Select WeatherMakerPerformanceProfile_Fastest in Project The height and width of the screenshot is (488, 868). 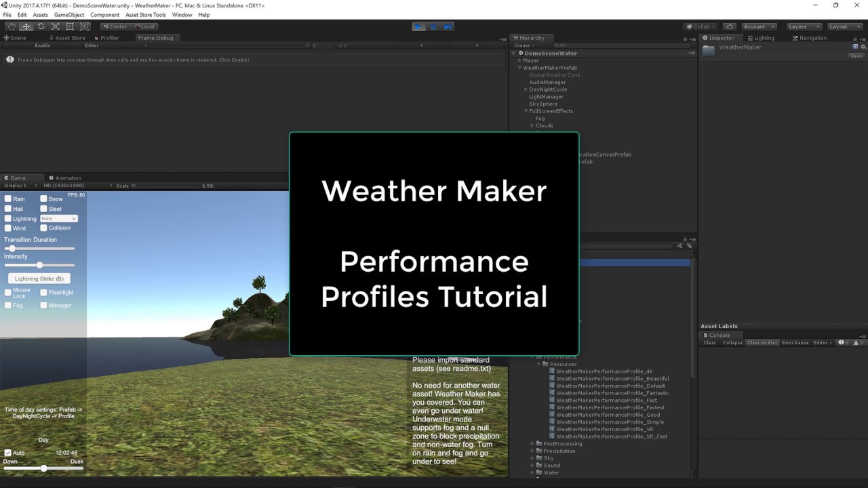[610, 408]
